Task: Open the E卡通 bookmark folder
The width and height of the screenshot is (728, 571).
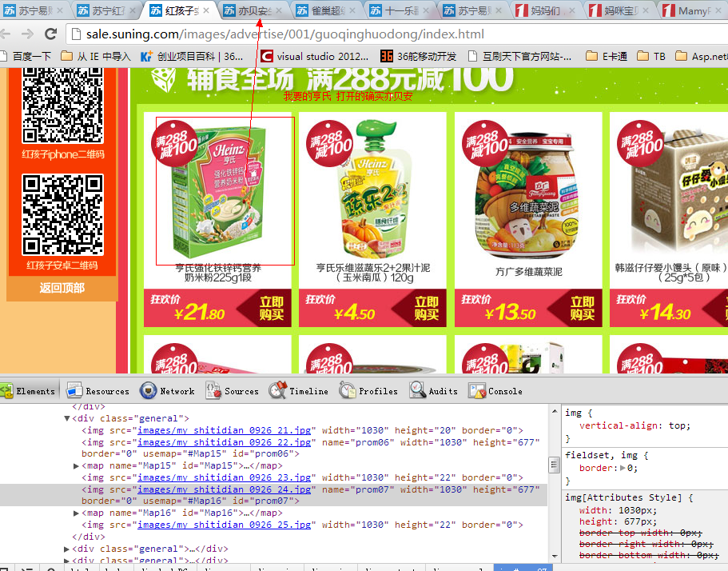Action: pos(607,56)
